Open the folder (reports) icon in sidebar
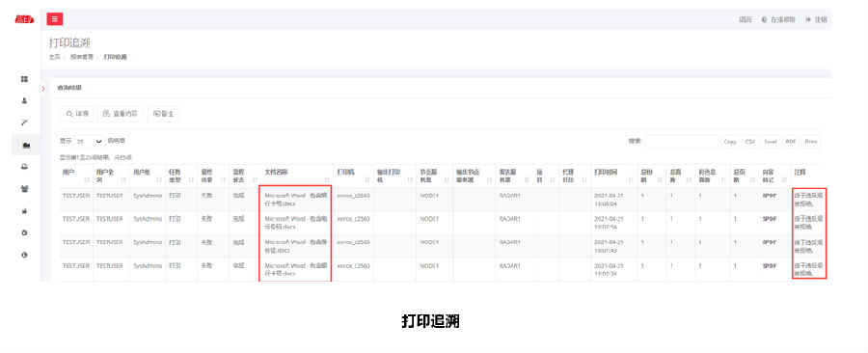 click(26, 146)
